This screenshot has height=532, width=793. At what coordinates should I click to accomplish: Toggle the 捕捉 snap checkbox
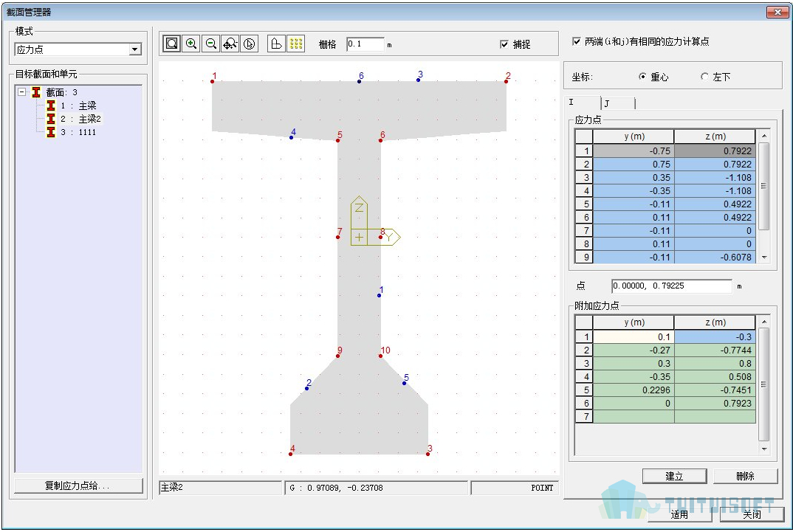(504, 44)
